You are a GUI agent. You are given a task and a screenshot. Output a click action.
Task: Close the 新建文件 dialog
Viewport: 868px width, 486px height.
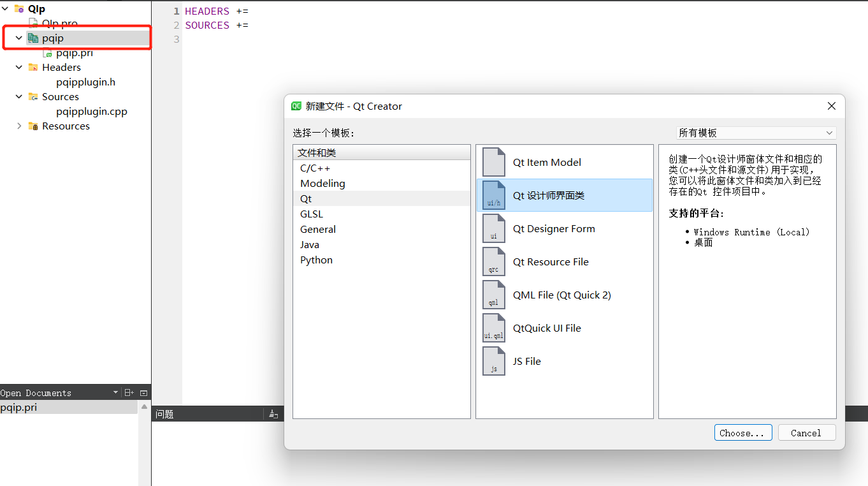coord(831,106)
